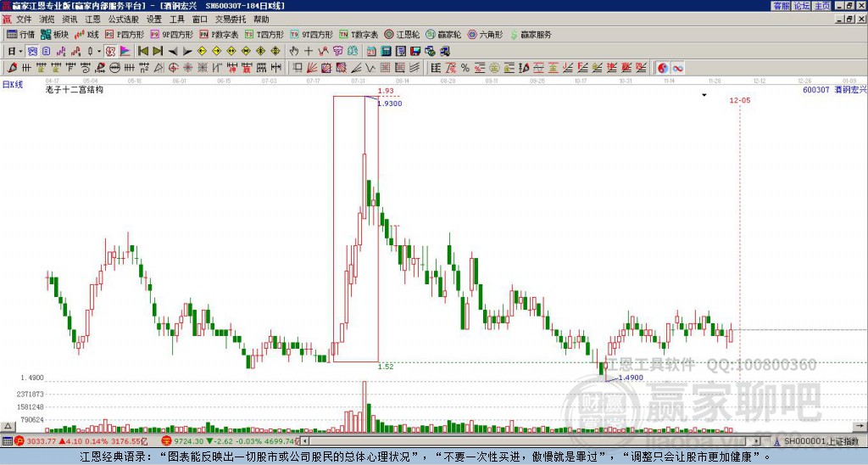Open the 六角形 hexagon tool
This screenshot has width=868, height=465.
coord(486,34)
